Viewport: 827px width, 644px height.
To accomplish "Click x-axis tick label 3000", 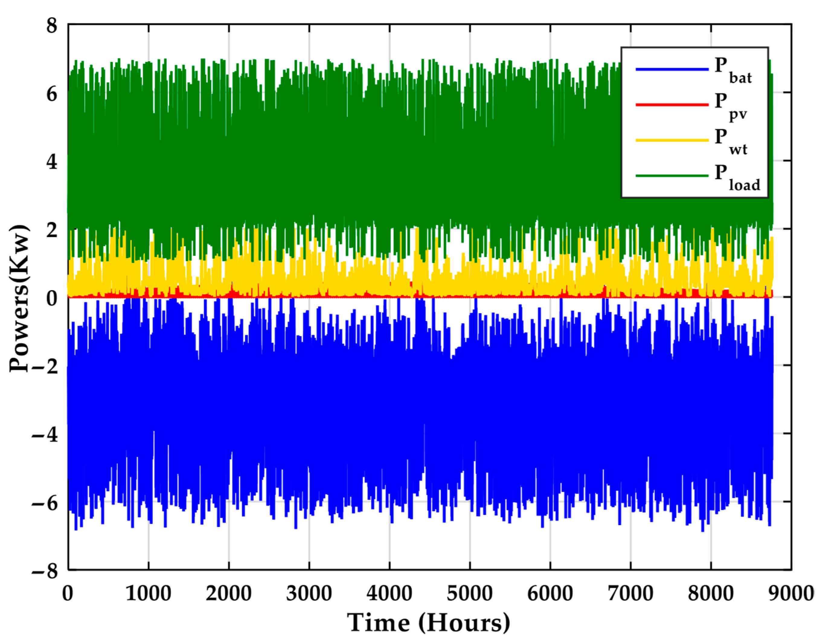I will (x=309, y=593).
